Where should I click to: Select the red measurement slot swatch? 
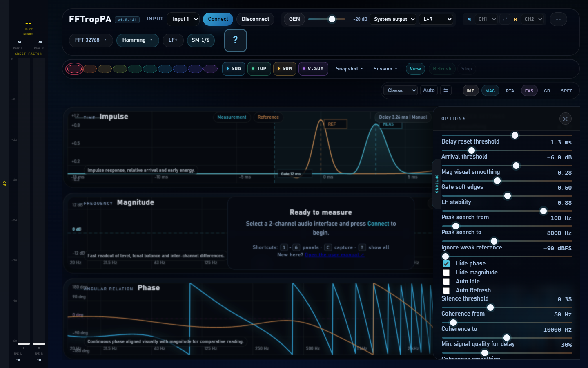click(x=74, y=69)
